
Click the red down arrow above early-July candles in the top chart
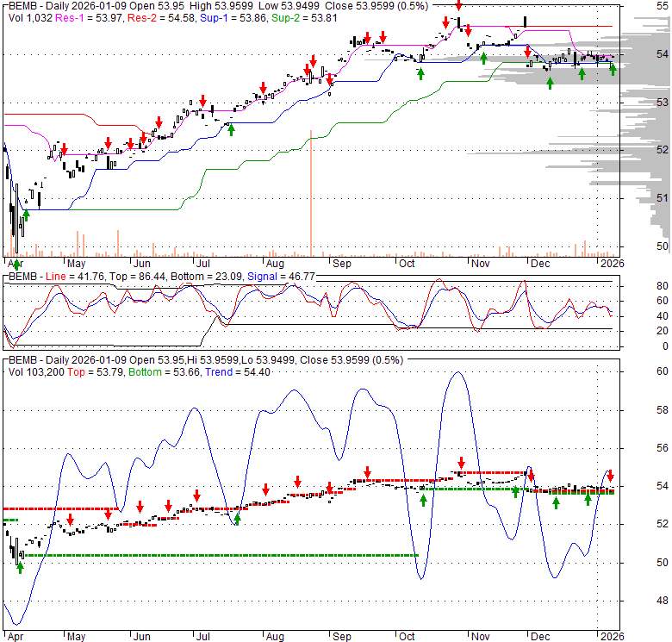pyautogui.click(x=202, y=100)
